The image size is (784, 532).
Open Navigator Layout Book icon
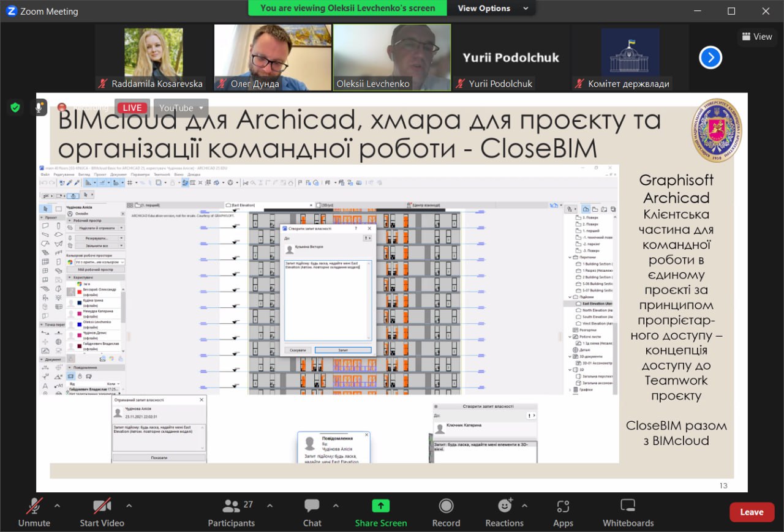coord(604,209)
